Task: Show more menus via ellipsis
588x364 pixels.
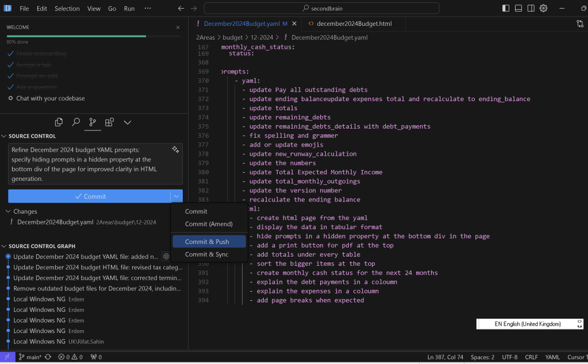Action: 148,8
